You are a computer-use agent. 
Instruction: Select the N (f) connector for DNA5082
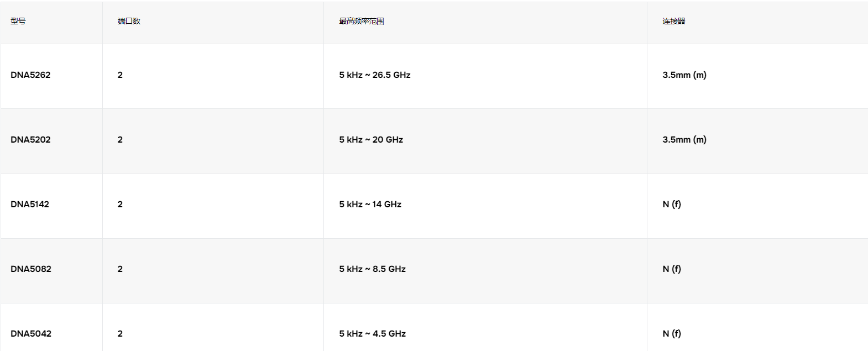tap(672, 269)
